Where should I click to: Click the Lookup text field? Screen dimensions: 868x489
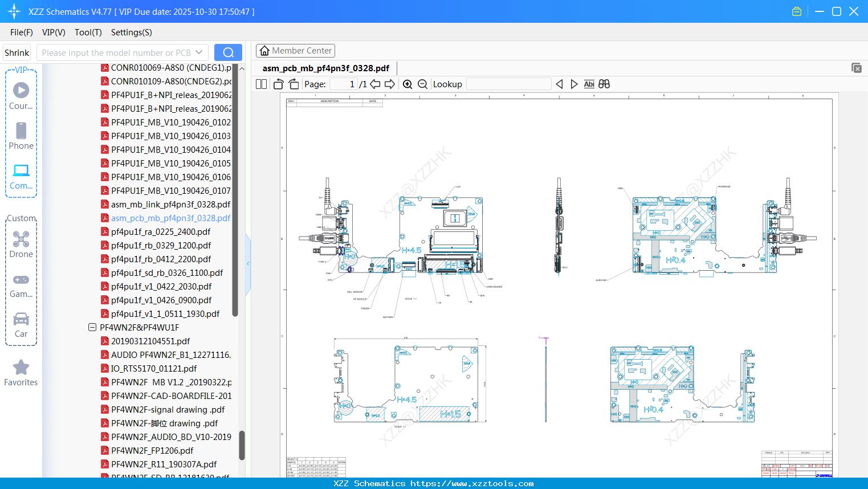tap(508, 84)
